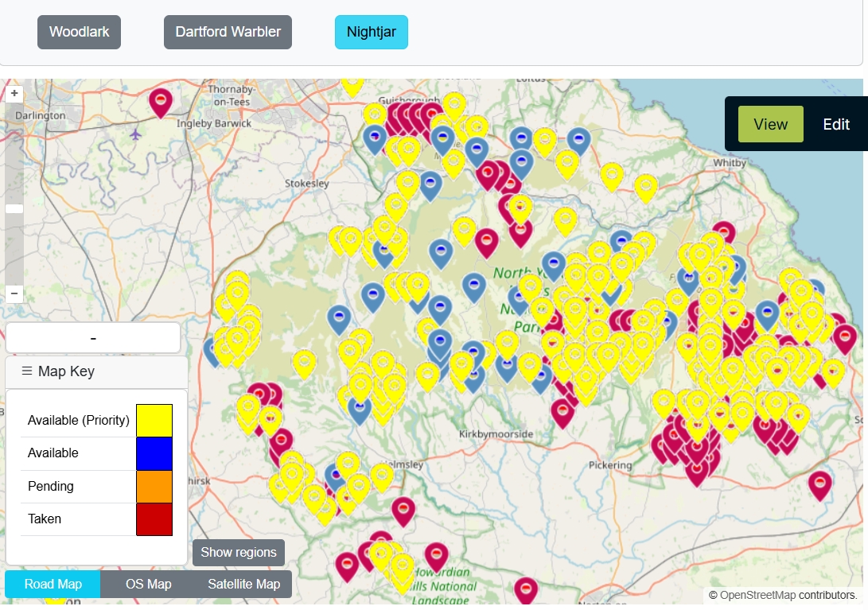Click the 'Available' key label

pyautogui.click(x=53, y=453)
